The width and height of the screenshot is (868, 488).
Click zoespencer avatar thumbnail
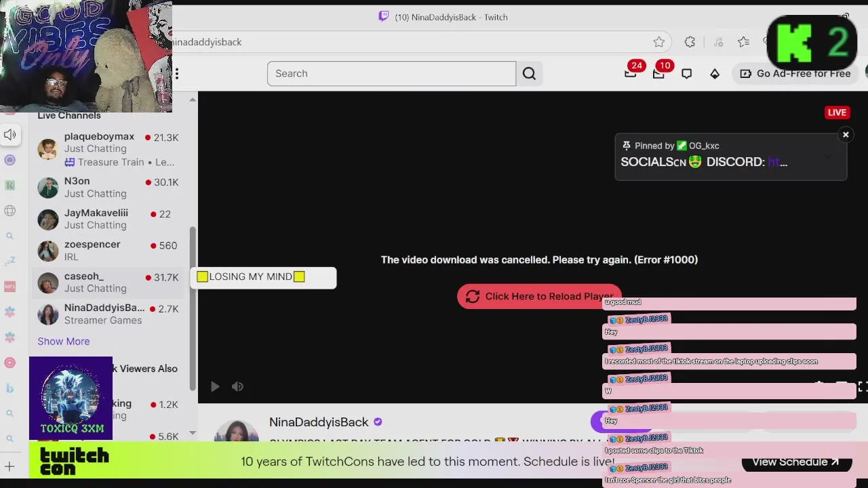[47, 251]
